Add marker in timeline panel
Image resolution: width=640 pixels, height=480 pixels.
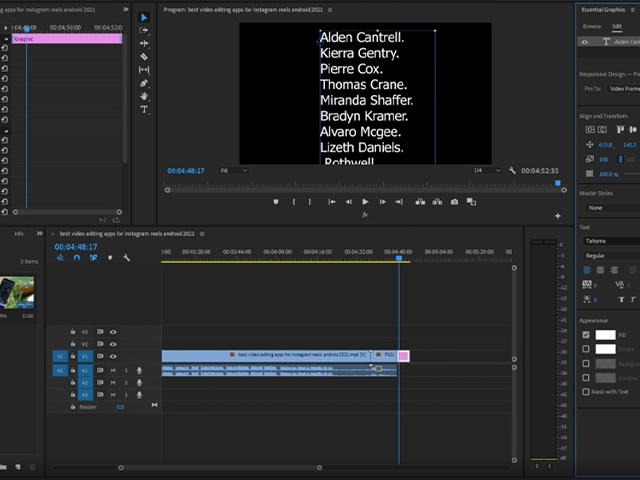[110, 258]
